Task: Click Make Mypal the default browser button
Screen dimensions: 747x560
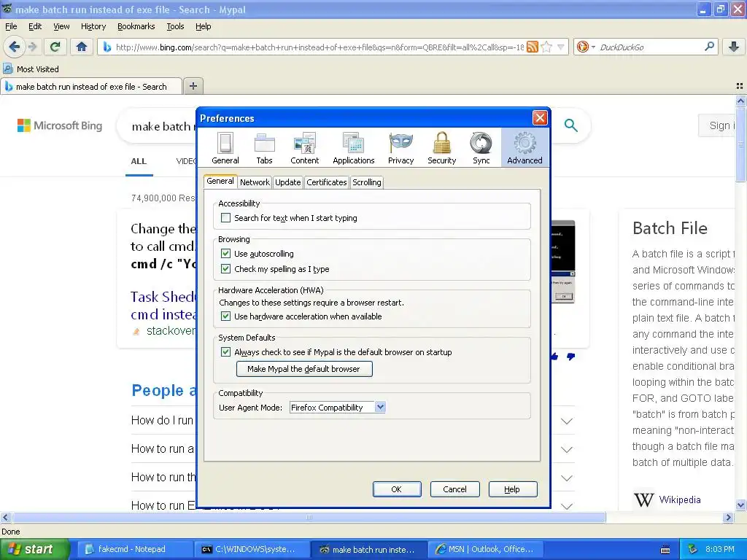Action: (x=304, y=368)
